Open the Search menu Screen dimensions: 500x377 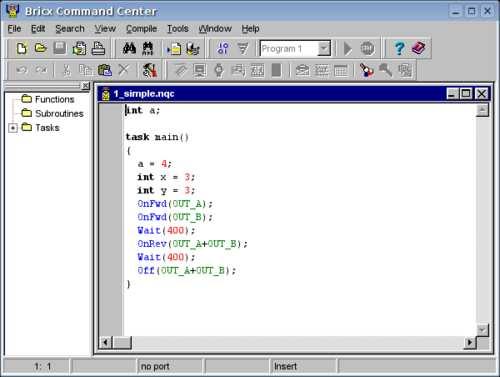pyautogui.click(x=70, y=29)
